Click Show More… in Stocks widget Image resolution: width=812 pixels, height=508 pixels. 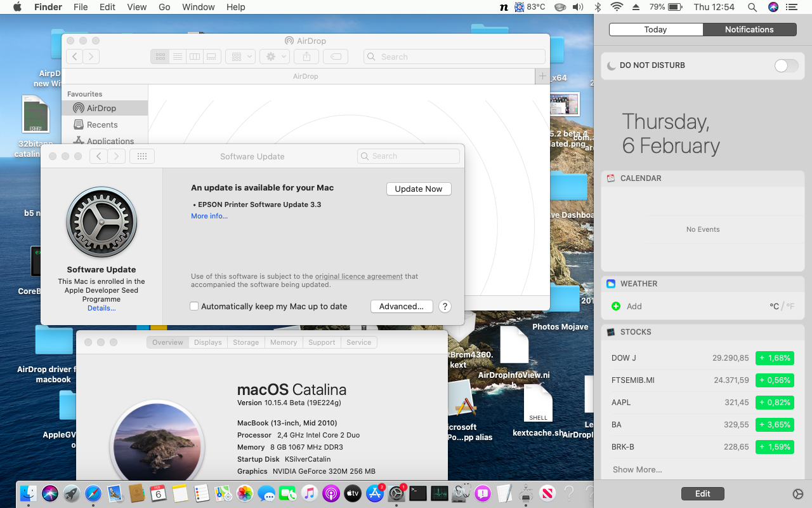(x=637, y=470)
